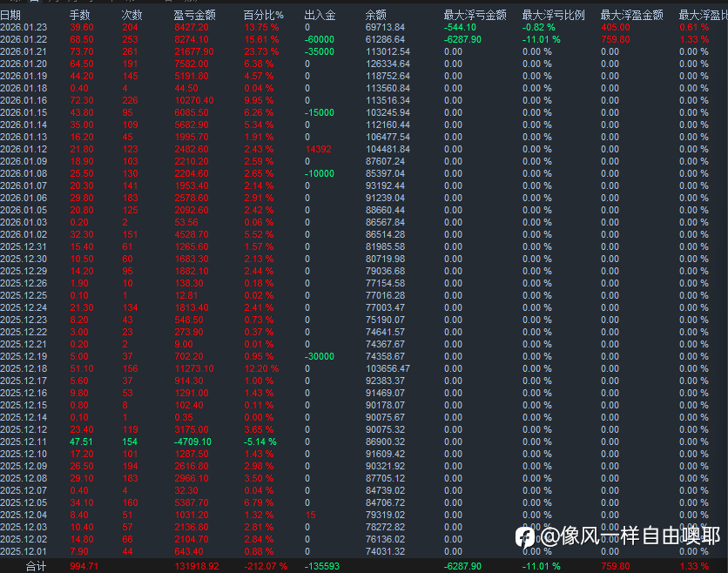
Task: Click the balance 86900.32
Action: [385, 442]
